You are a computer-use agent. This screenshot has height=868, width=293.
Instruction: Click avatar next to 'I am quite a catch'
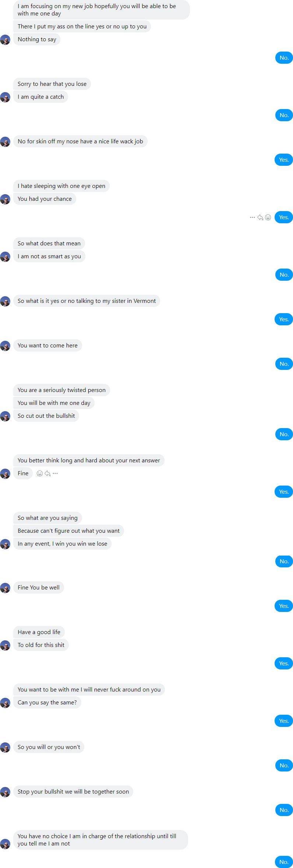[x=5, y=97]
